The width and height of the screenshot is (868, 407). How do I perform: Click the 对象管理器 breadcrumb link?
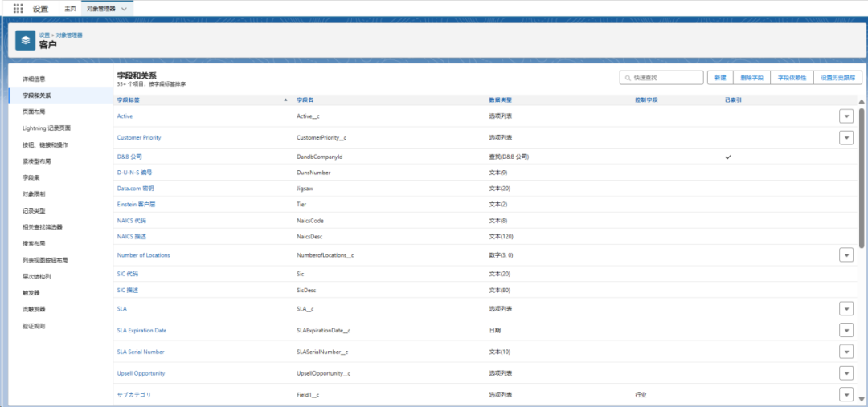click(70, 35)
